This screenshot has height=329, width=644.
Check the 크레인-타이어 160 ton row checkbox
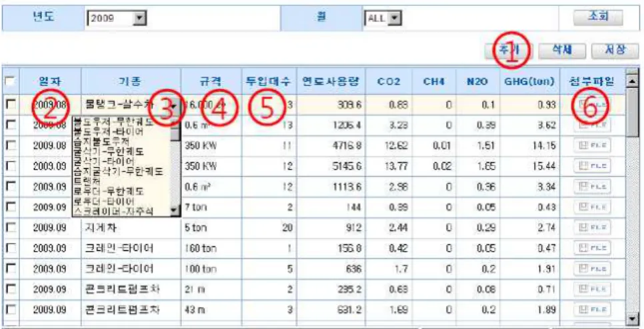click(x=10, y=248)
